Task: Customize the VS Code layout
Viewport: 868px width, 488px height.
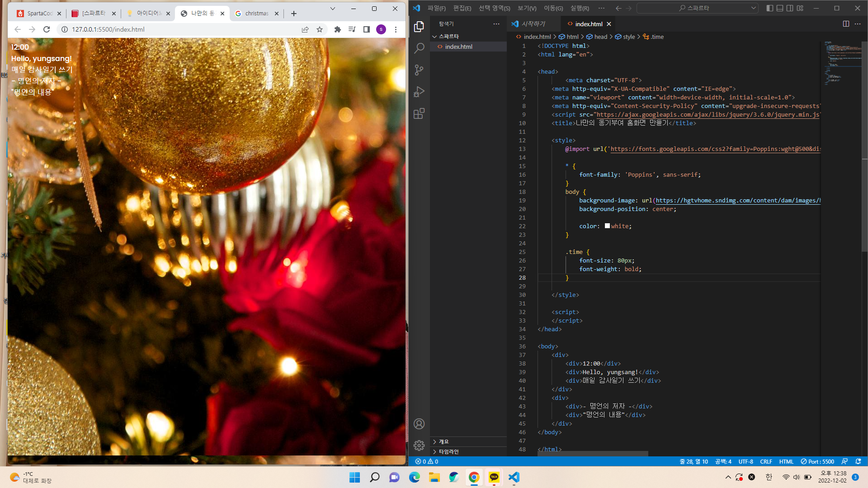Action: point(800,8)
